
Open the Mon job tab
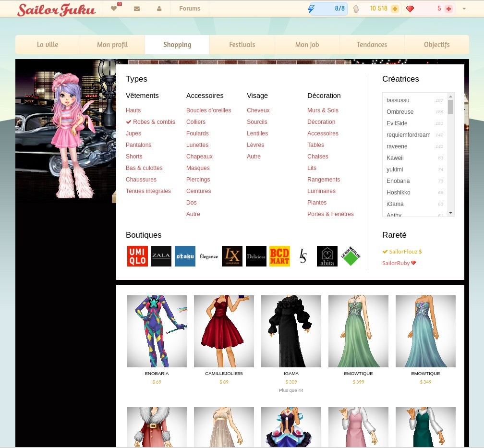coord(307,45)
